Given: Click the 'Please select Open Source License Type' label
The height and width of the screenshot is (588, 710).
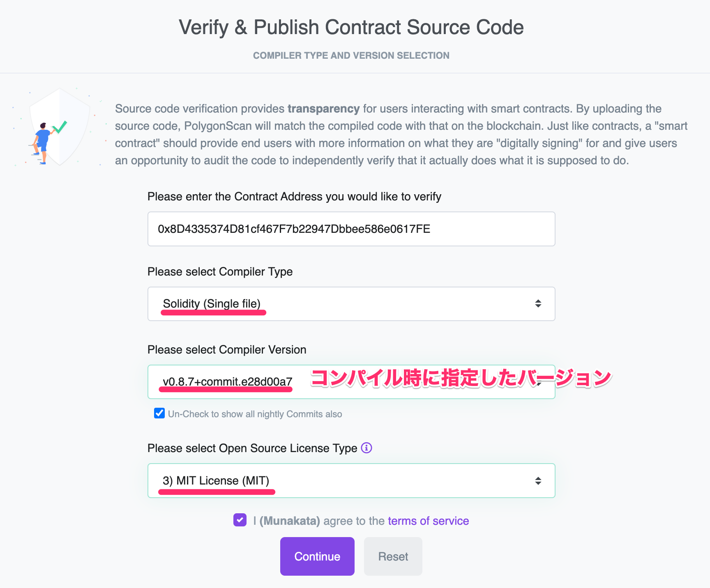Looking at the screenshot, I should tap(252, 448).
